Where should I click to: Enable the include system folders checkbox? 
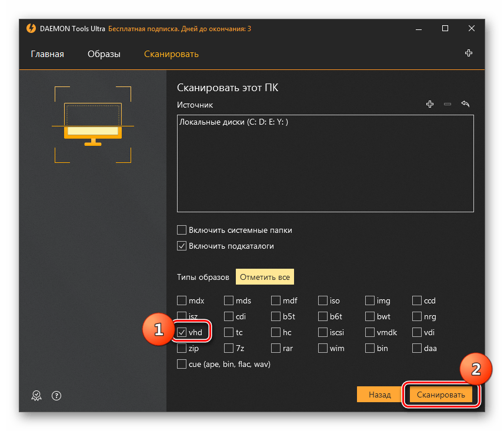182,230
